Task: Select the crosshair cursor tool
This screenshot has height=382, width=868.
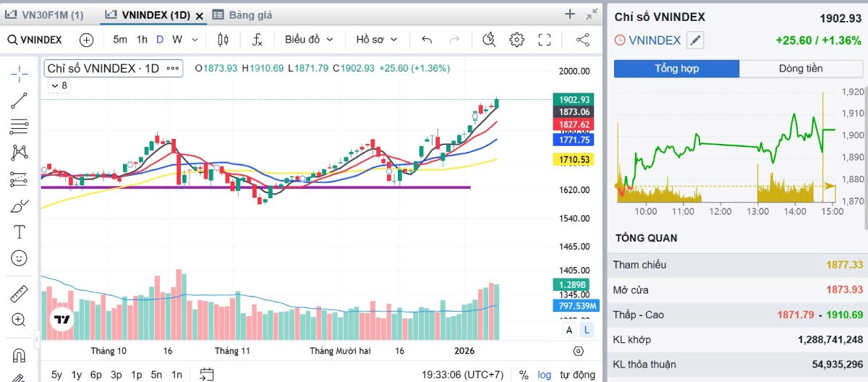Action: click(x=20, y=73)
